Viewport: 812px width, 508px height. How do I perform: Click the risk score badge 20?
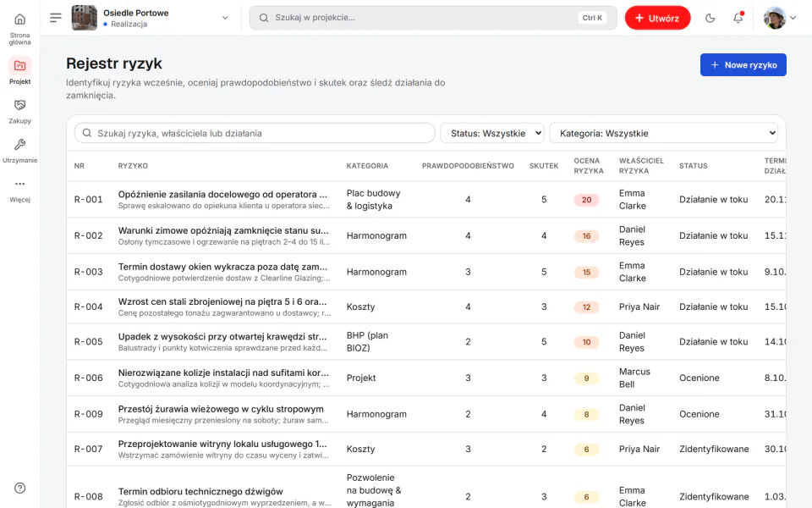tap(586, 200)
